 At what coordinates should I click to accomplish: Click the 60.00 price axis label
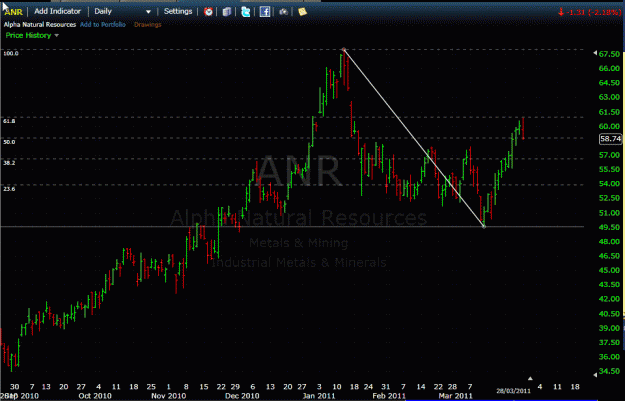tap(609, 126)
